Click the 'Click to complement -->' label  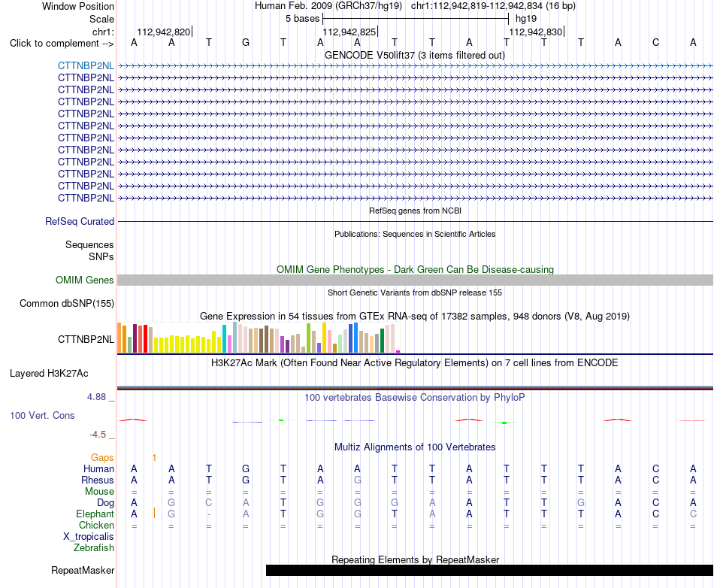tap(62, 44)
